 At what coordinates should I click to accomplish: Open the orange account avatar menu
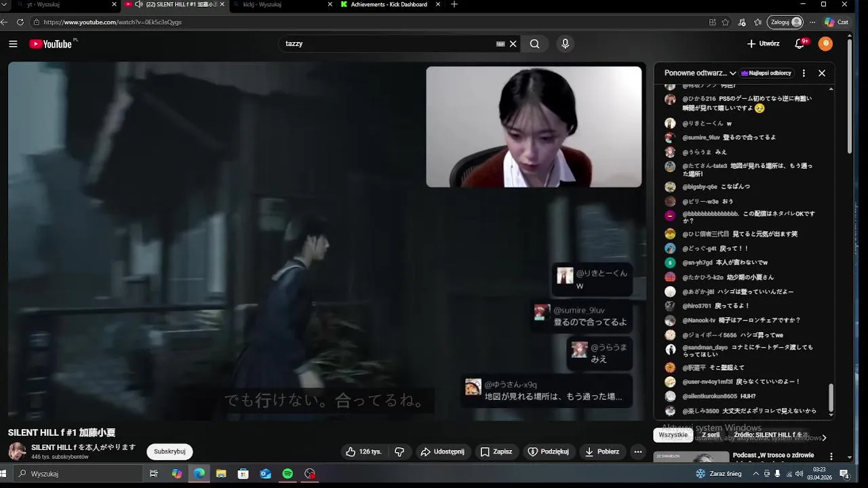(825, 44)
